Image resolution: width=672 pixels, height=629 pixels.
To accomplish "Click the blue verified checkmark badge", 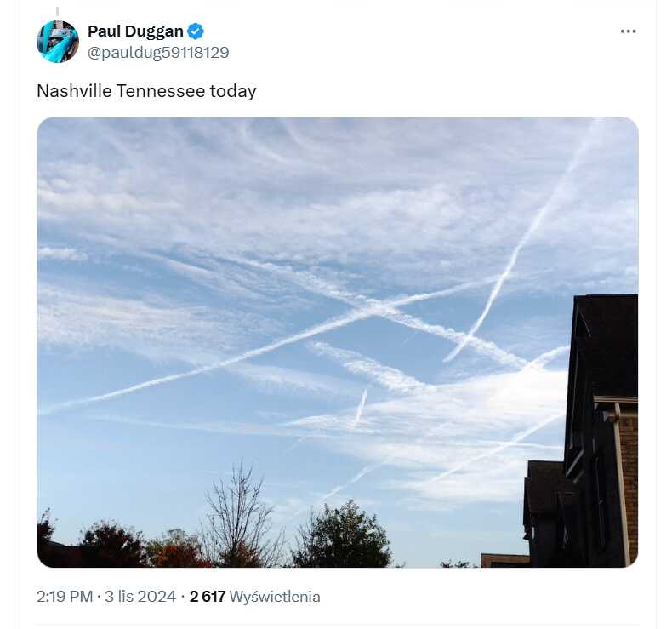I will coord(196,31).
